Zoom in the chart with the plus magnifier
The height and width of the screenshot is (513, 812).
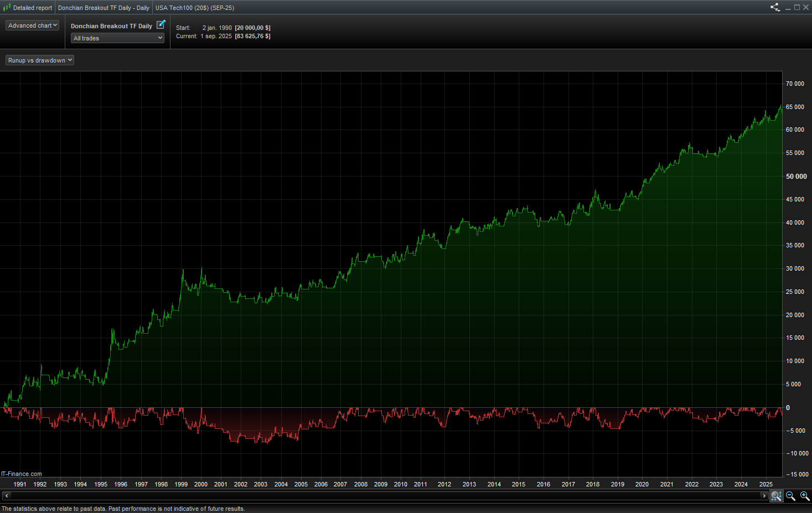coord(805,496)
